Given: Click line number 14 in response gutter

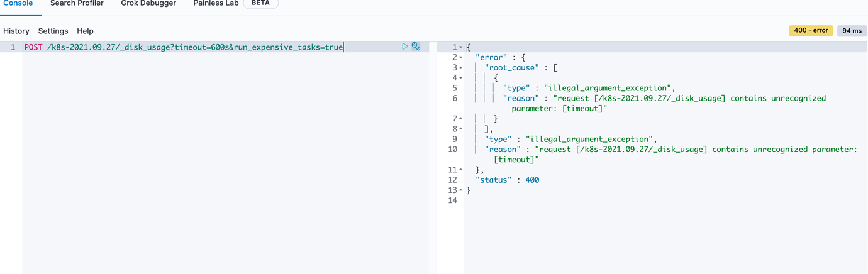Looking at the screenshot, I should coord(452,200).
